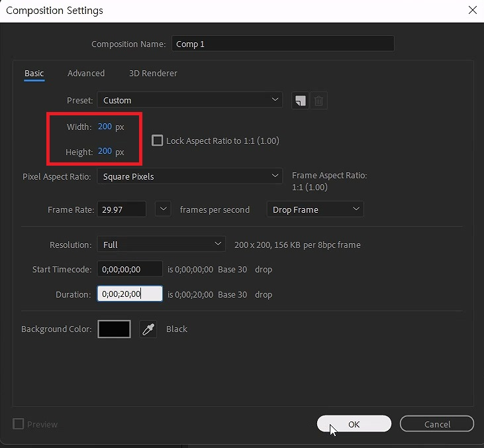
Task: Click the "Black" color name text
Action: [177, 329]
